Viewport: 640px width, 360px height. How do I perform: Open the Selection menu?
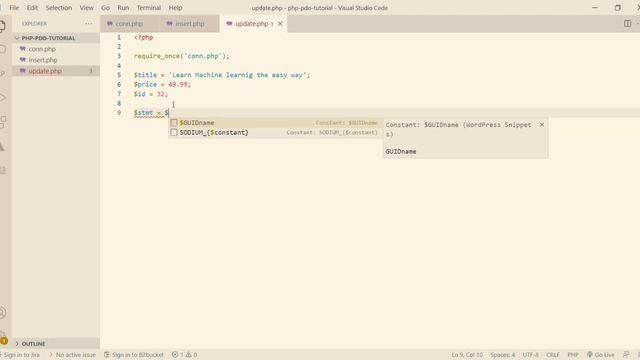point(59,8)
